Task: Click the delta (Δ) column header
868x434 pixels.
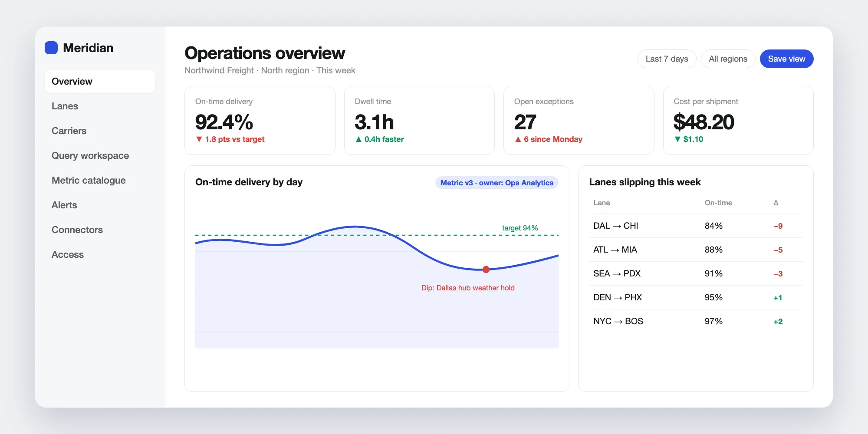Action: click(776, 203)
